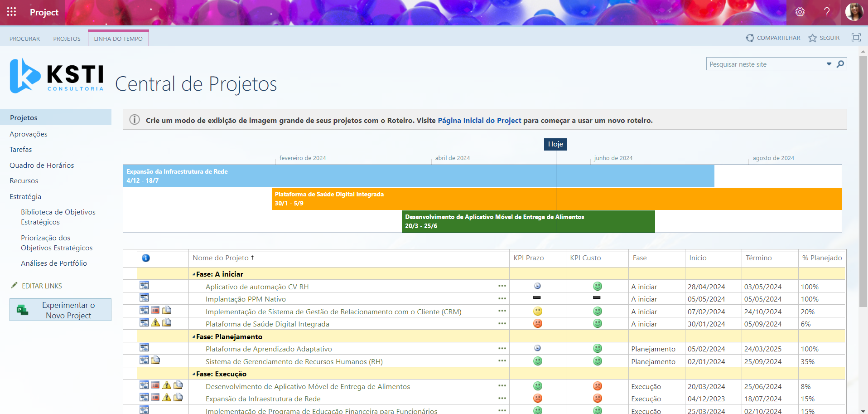Switch to the Linha do Tempo tab
The height and width of the screenshot is (414, 868).
pos(118,39)
